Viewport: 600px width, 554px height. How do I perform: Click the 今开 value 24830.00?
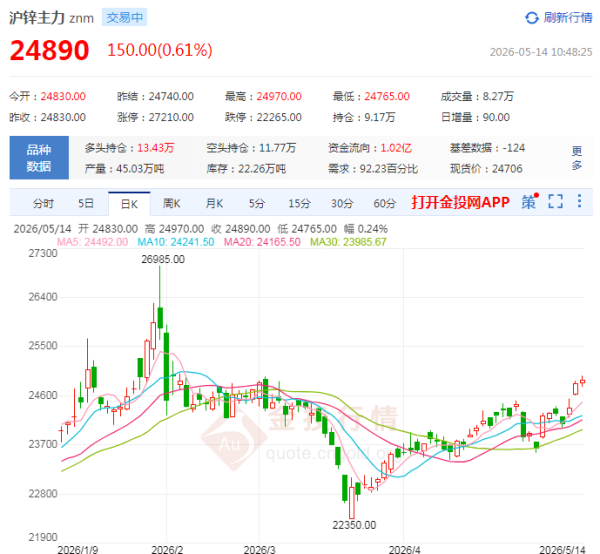[x=63, y=96]
